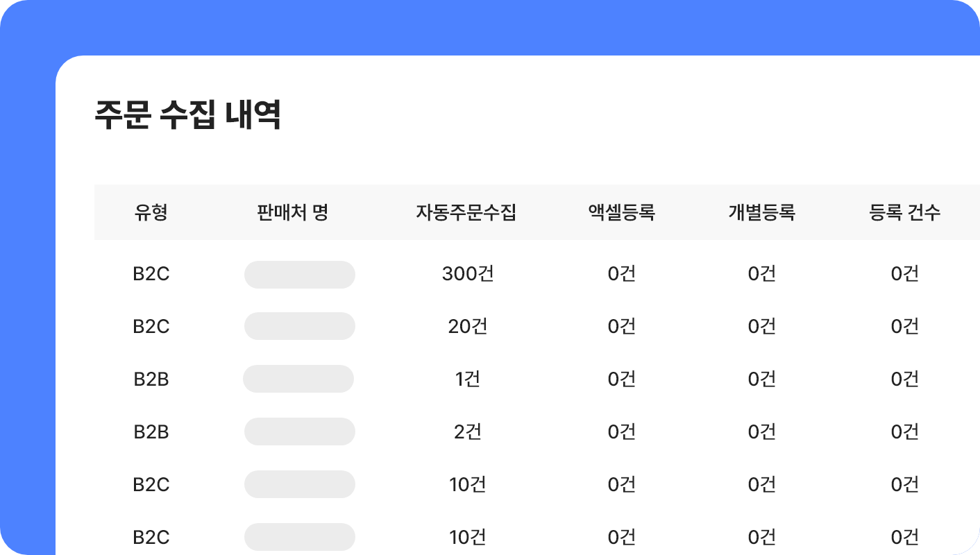Image resolution: width=980 pixels, height=555 pixels.
Task: Click the 20건 auto-collection count
Action: pos(468,326)
